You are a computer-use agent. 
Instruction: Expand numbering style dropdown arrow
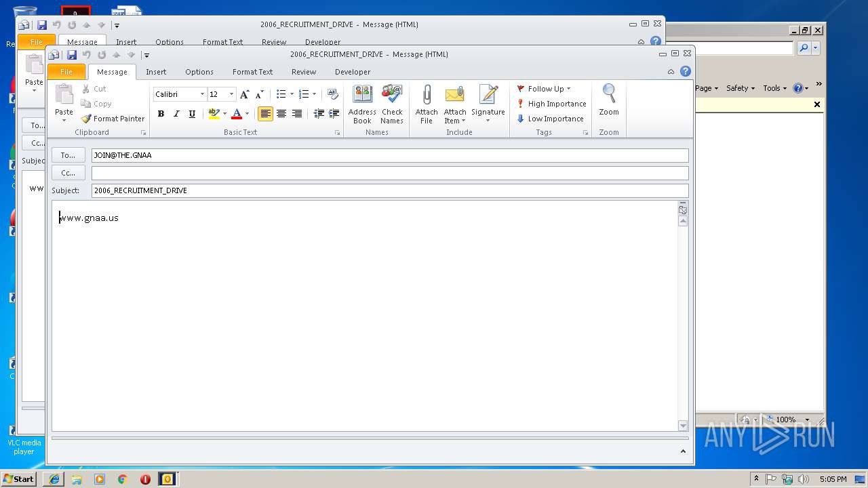[x=314, y=94]
